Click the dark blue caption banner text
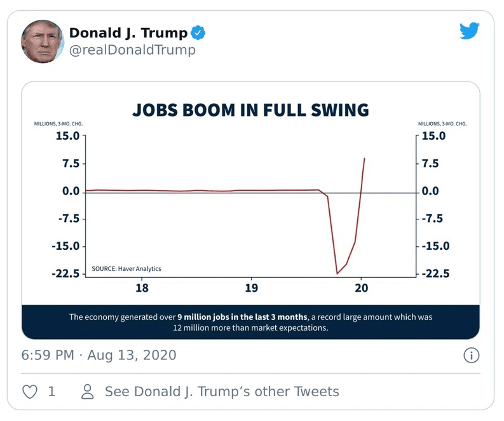Image resolution: width=504 pixels, height=421 pixels. pyautogui.click(x=250, y=322)
